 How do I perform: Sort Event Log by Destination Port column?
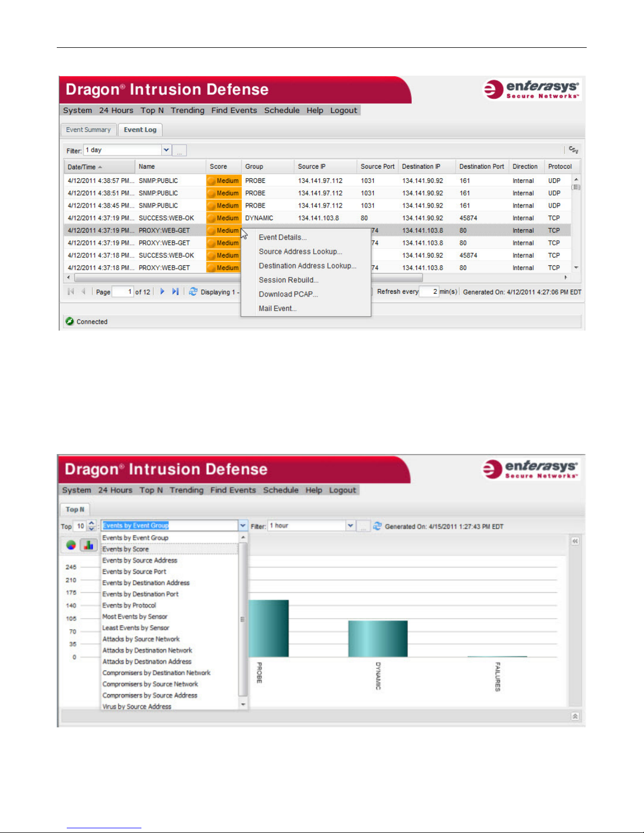[482, 167]
